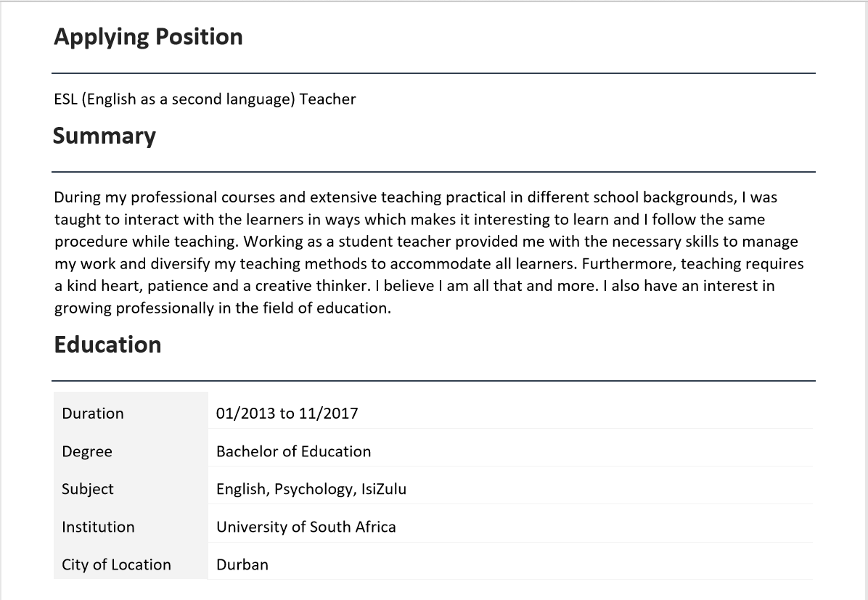Click the Summary section heading
Viewport: 868px width, 600px height.
click(104, 136)
